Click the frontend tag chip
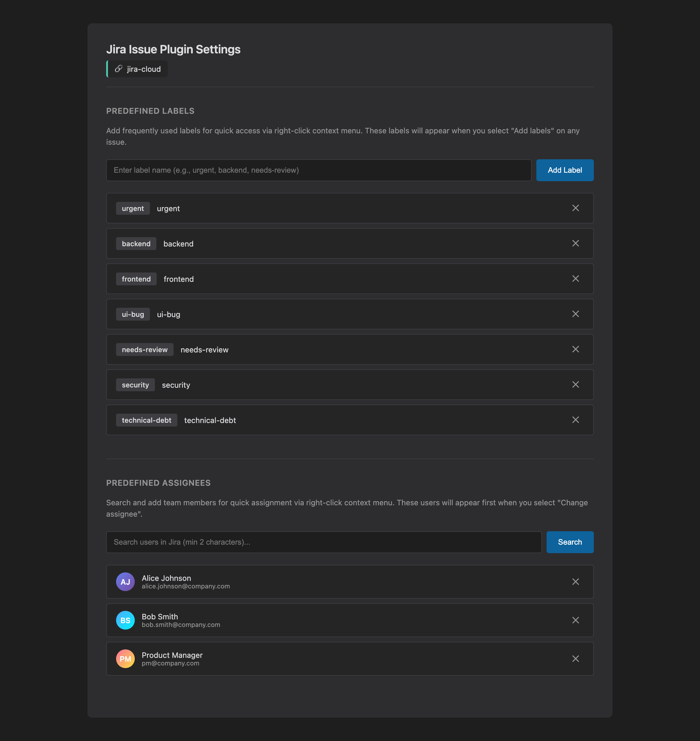700x741 pixels. (x=136, y=279)
